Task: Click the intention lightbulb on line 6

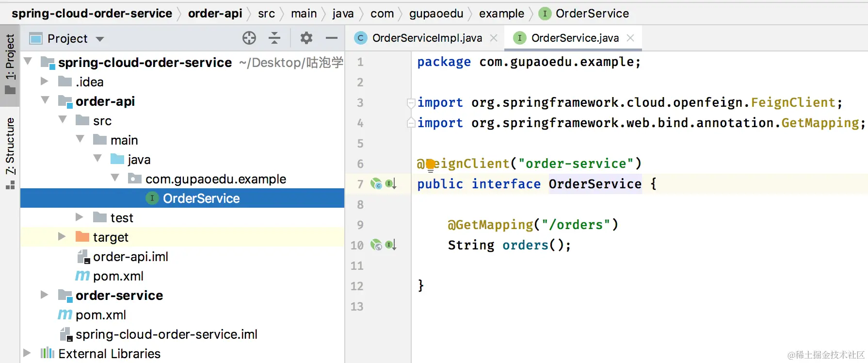Action: point(430,165)
